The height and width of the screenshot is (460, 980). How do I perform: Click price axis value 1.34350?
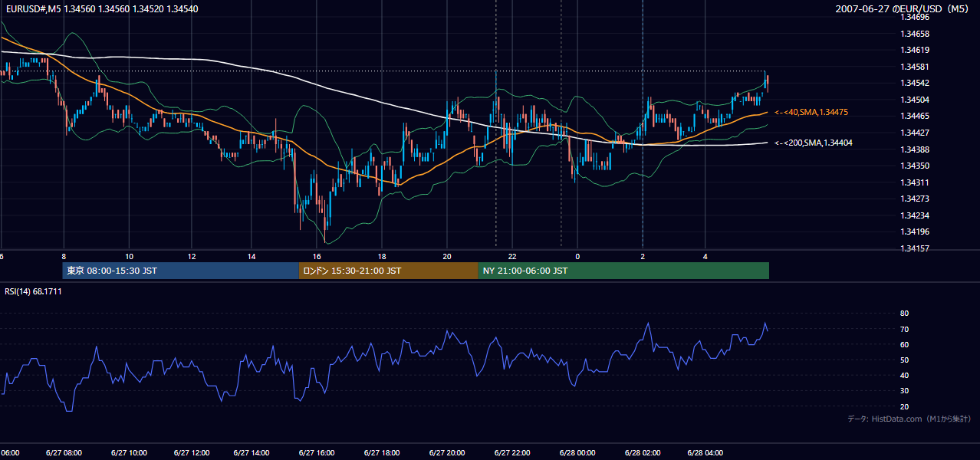(914, 166)
